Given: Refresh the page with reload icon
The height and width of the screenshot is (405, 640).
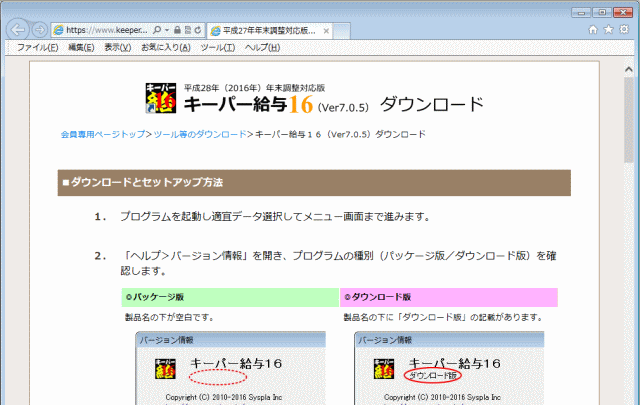Looking at the screenshot, I should pos(198,30).
